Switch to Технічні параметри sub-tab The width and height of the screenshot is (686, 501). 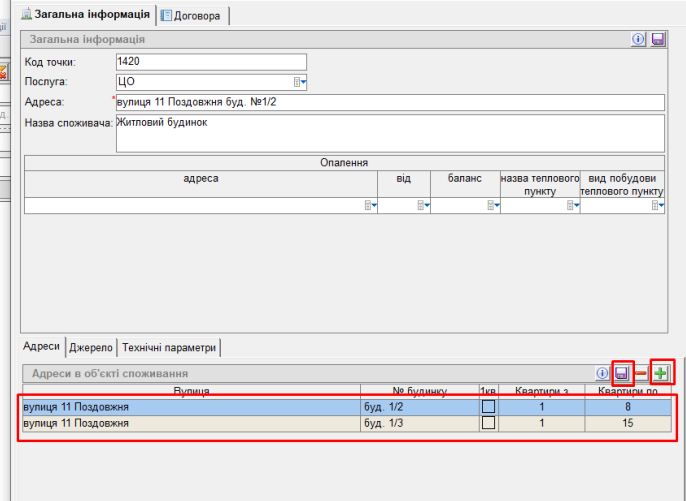coord(168,347)
